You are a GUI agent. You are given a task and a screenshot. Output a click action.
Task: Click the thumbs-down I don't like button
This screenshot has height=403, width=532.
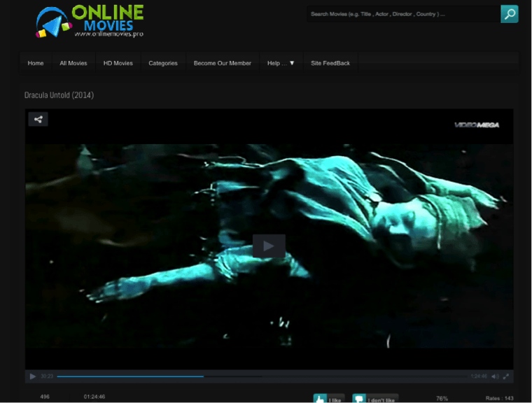[375, 399]
